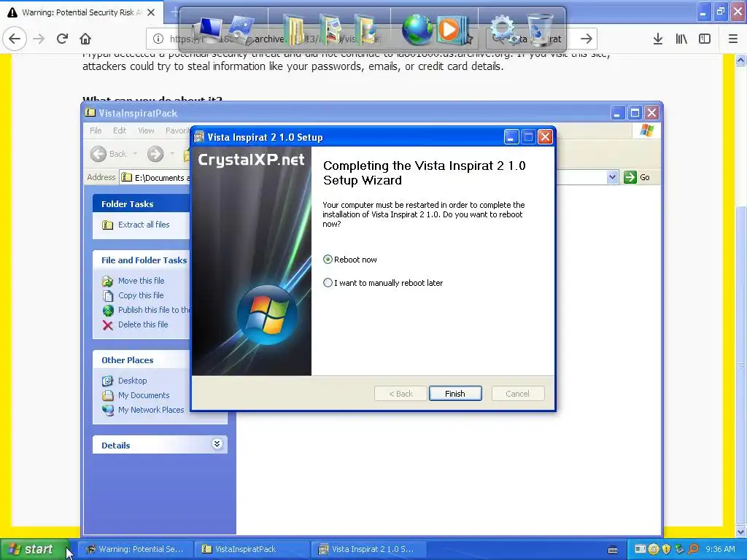Screen dimensions: 747x560
Task: Open the browser hamburger menu
Action: 733,39
